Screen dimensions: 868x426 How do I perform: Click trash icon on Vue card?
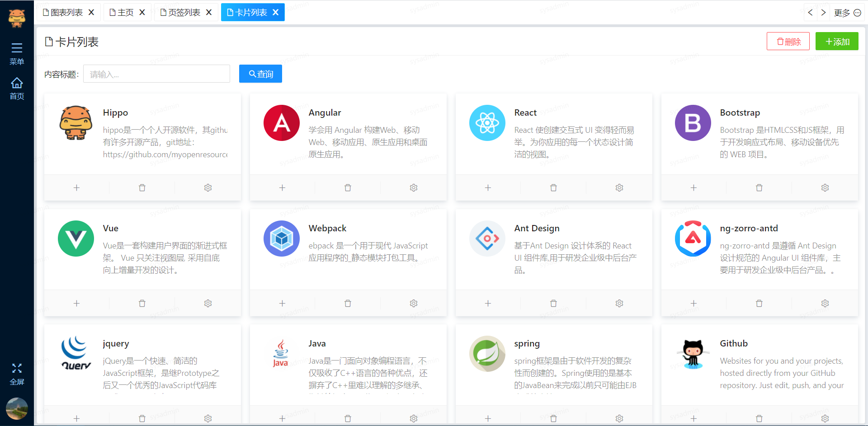pyautogui.click(x=142, y=303)
